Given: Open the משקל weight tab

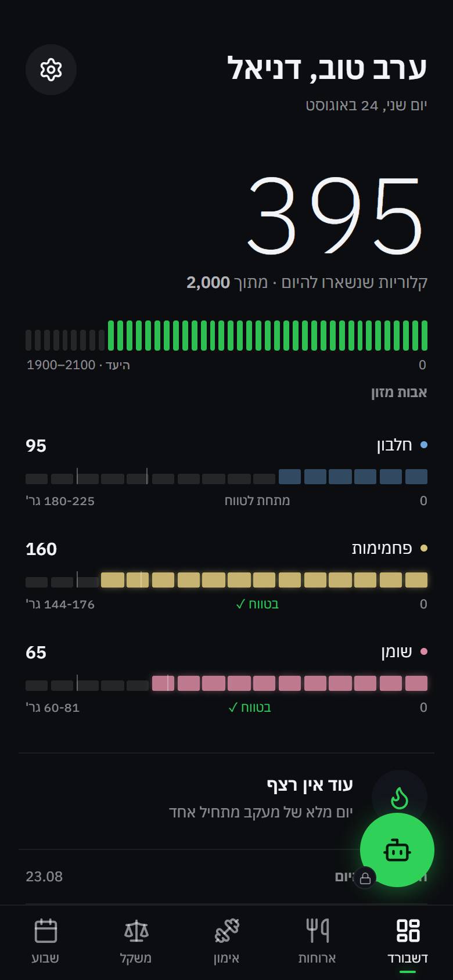Looking at the screenshot, I should (x=136, y=942).
